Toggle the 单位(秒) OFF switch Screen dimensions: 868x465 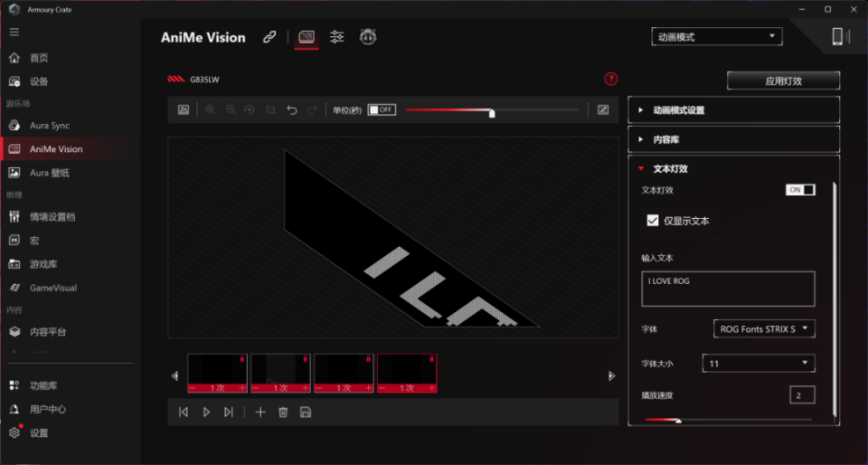(382, 109)
